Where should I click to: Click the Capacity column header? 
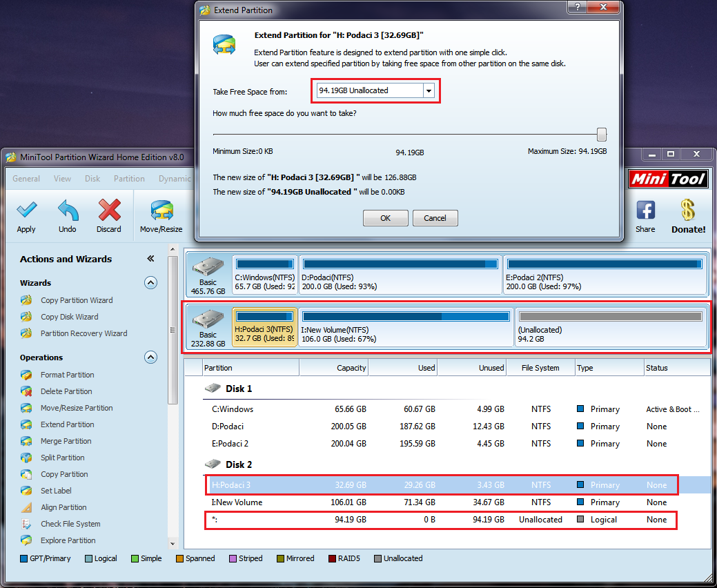(334, 368)
